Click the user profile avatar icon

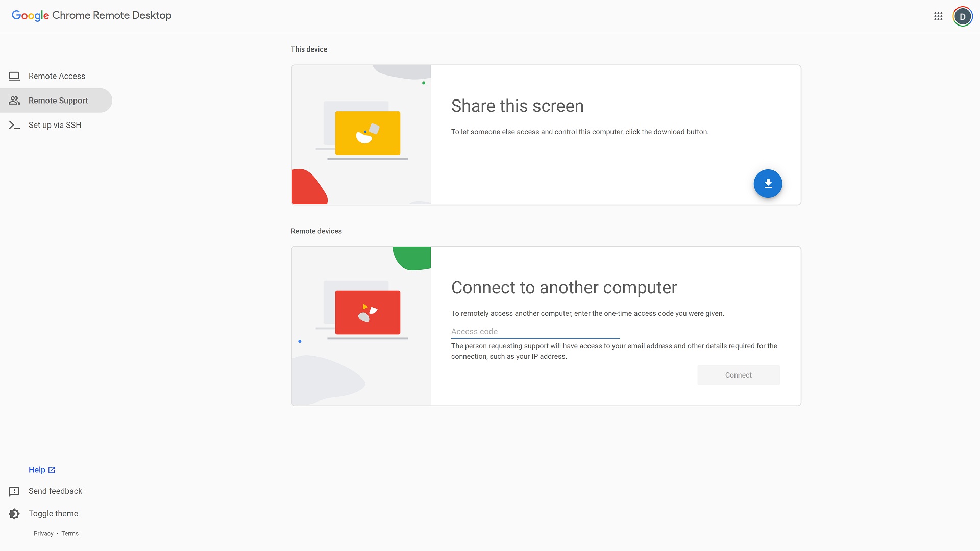[x=963, y=16]
